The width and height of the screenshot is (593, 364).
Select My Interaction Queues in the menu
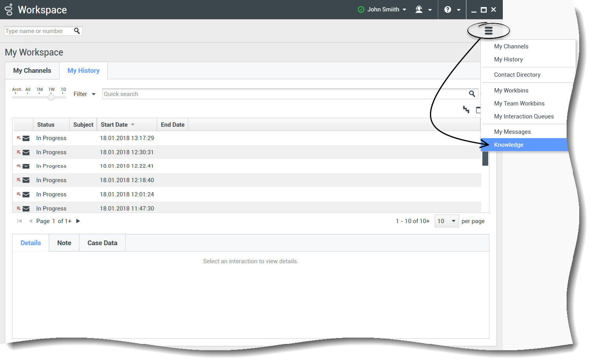525,116
